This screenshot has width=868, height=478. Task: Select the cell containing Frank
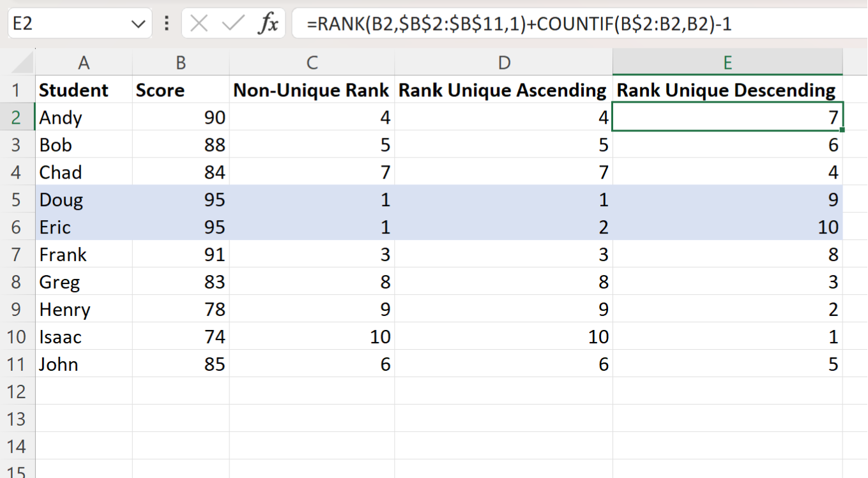pyautogui.click(x=84, y=255)
